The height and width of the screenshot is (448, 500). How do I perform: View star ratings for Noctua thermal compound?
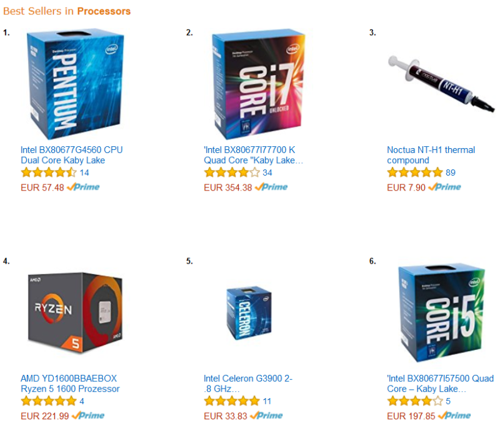(x=415, y=173)
